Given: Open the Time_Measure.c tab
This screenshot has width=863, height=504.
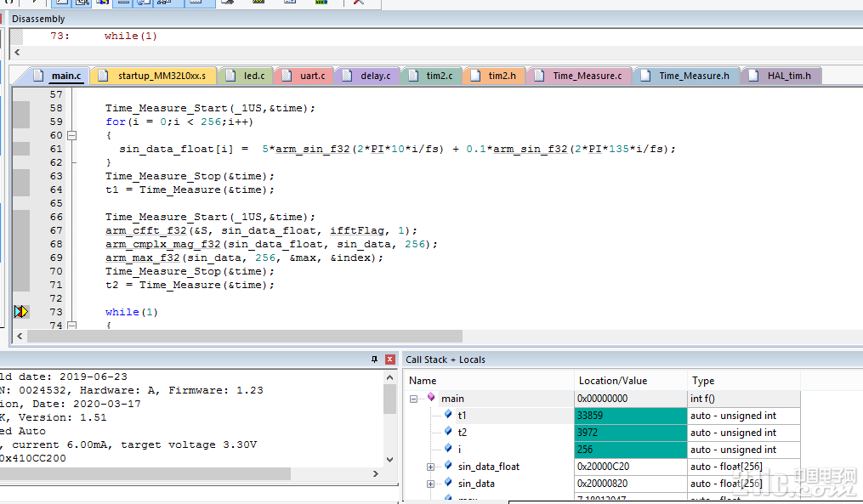Looking at the screenshot, I should (x=579, y=76).
